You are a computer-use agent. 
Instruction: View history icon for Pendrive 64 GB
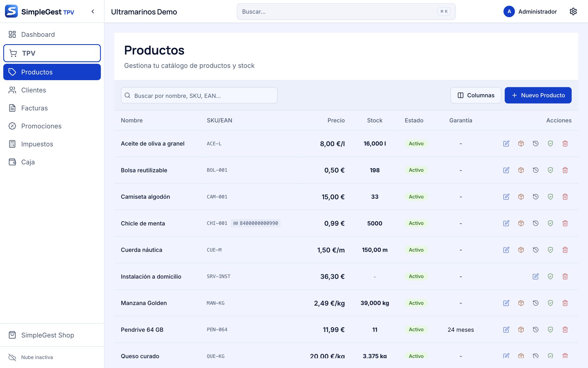point(535,330)
